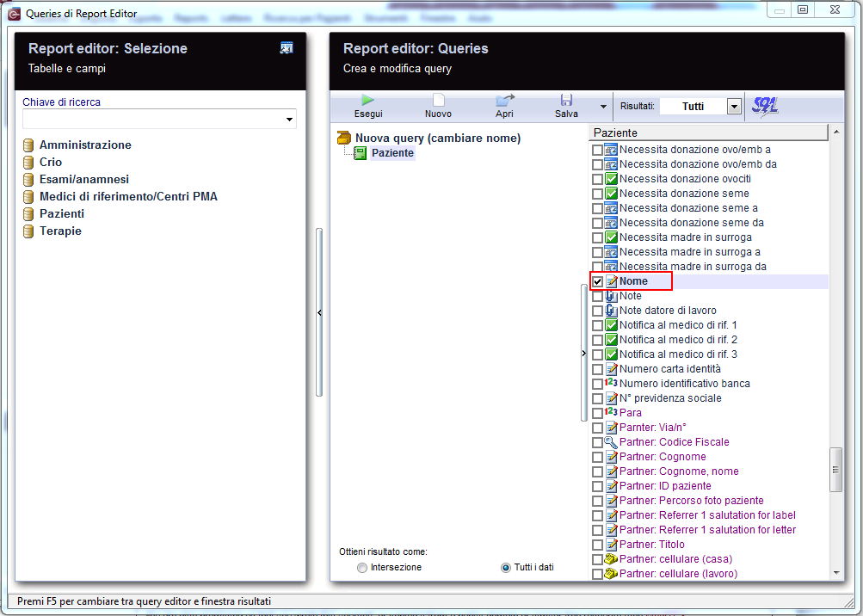The image size is (863, 616).
Task: Select the Paziente node in the query tree
Action: pyautogui.click(x=392, y=153)
